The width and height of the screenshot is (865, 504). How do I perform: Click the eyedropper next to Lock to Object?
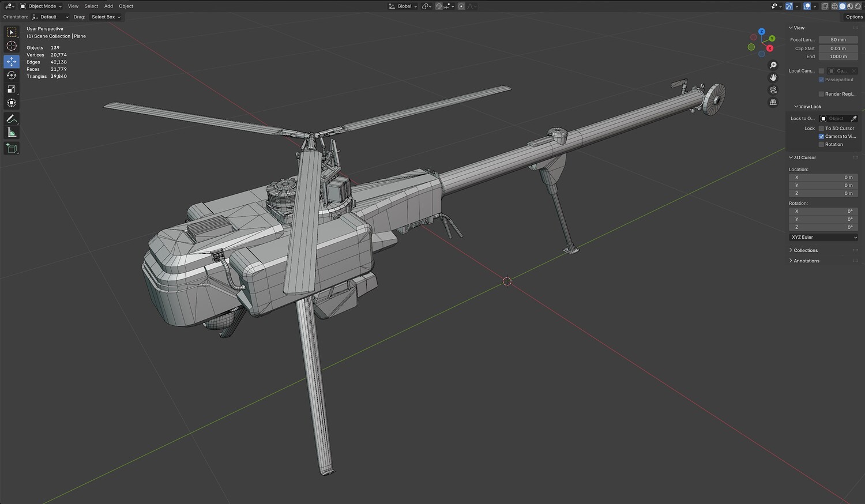click(854, 119)
